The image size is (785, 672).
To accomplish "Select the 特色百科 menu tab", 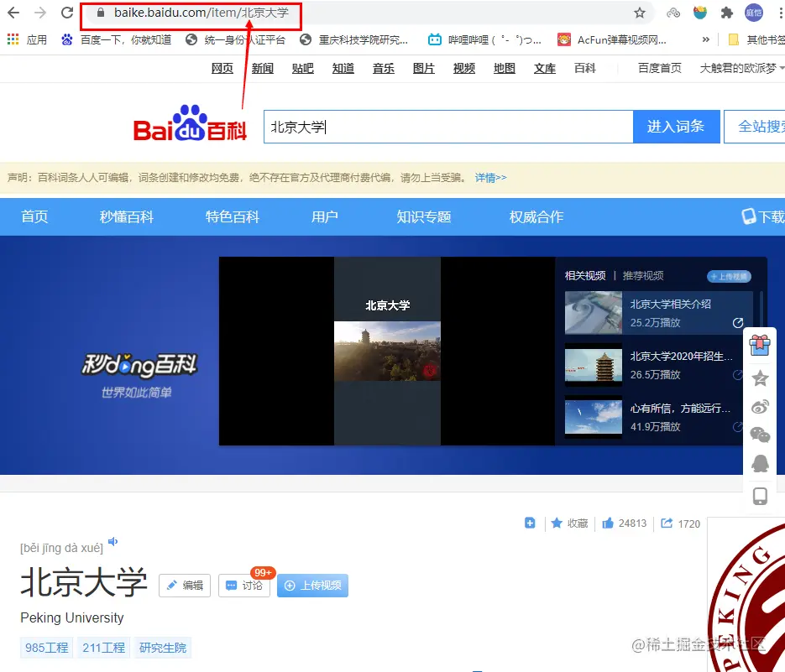I will pos(233,216).
